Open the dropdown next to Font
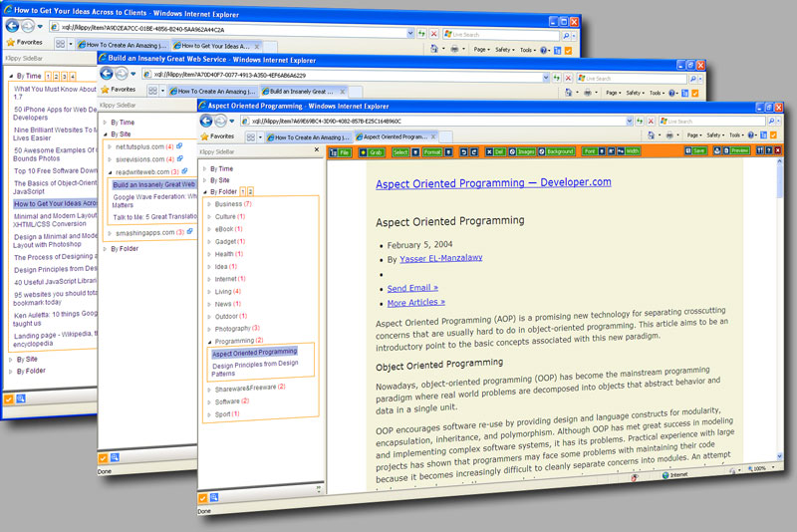 603,150
